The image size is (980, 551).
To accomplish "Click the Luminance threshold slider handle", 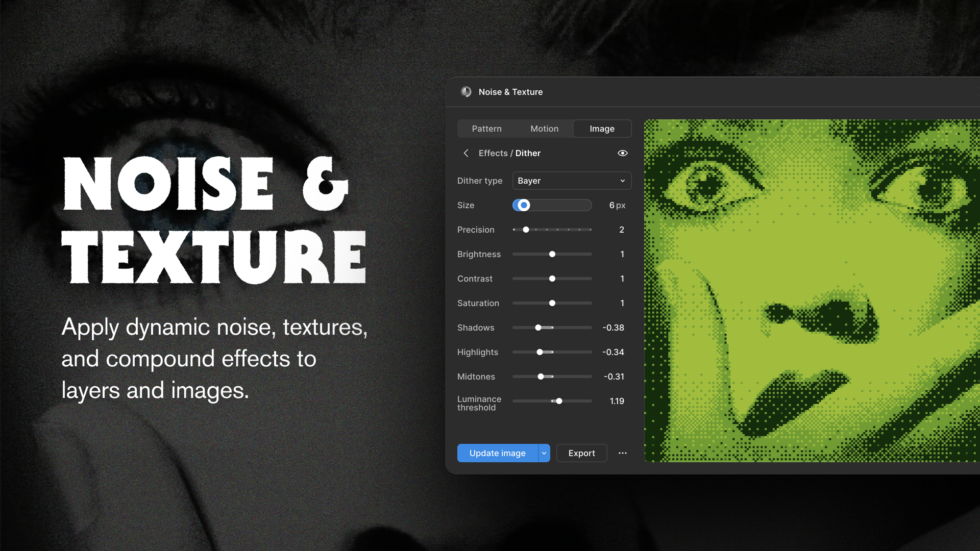I will point(559,401).
